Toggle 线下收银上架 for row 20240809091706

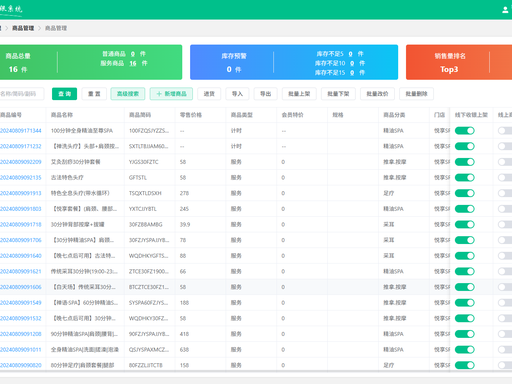465,240
